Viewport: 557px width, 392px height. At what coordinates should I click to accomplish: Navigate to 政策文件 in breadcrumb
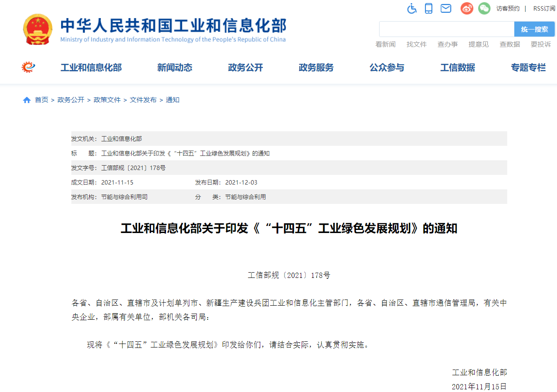107,100
